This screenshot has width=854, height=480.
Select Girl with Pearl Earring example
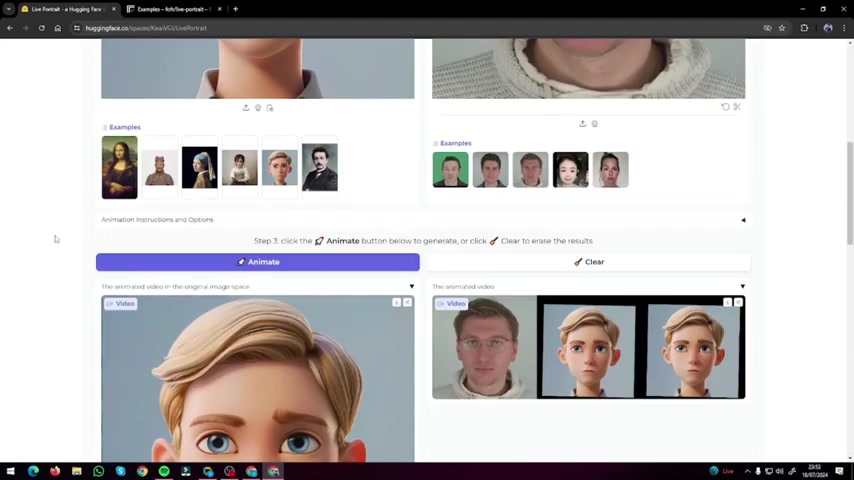200,167
